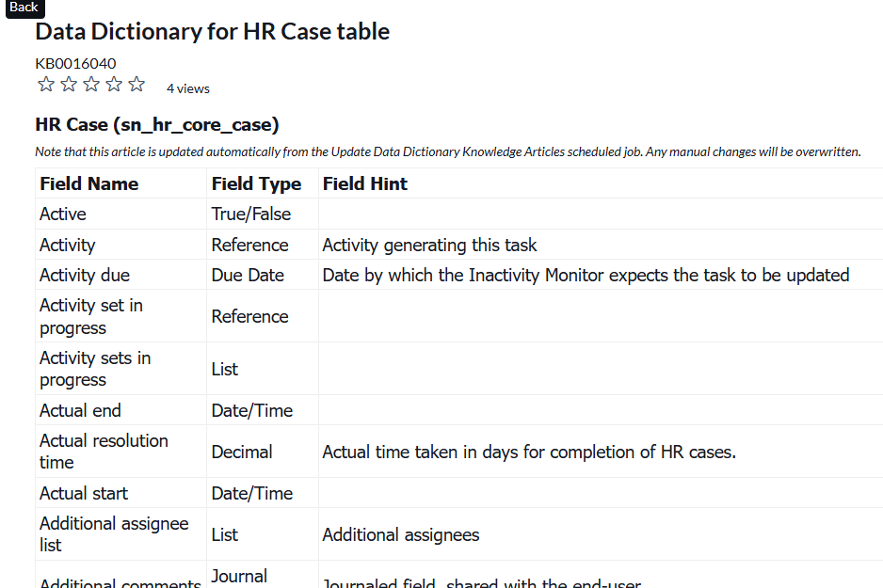883x588 pixels.
Task: Select the Field Hint column header
Action: pos(365,183)
